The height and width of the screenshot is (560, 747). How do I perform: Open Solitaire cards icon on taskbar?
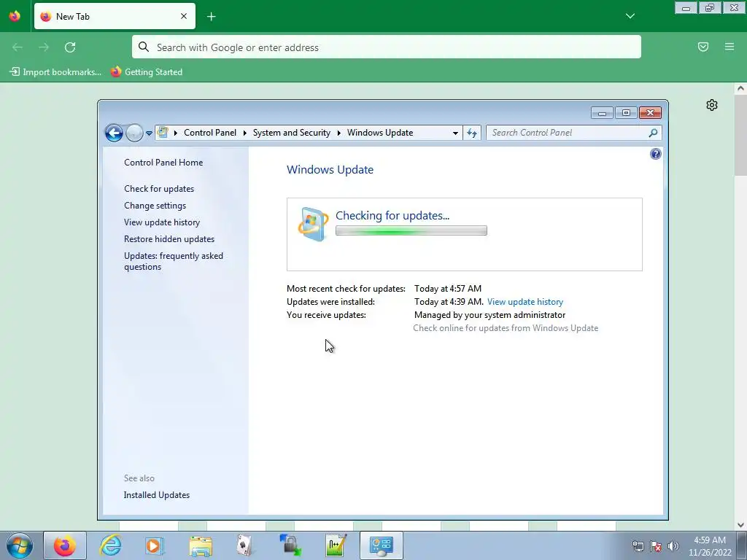coord(244,545)
